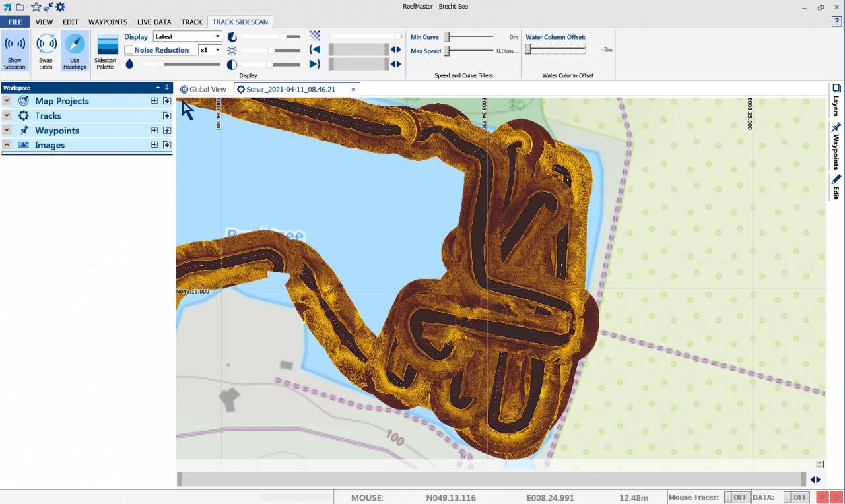
Task: Open the Layers side panel
Action: [836, 100]
